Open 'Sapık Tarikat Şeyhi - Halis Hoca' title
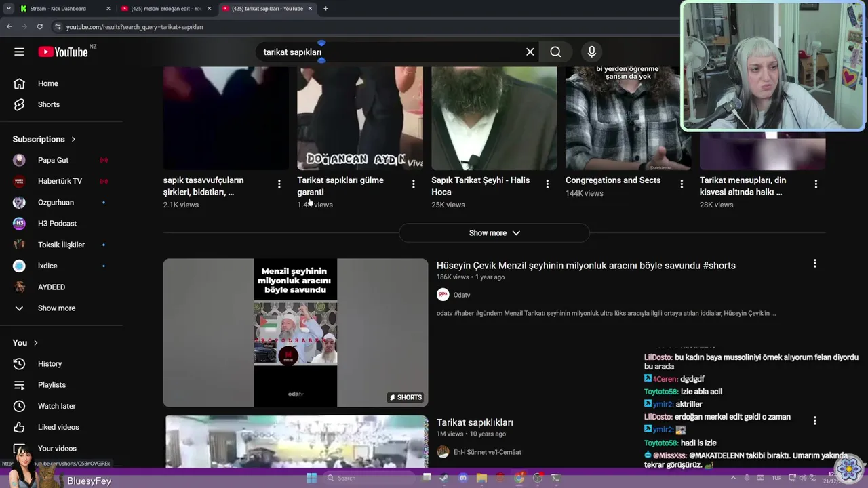 pyautogui.click(x=481, y=186)
